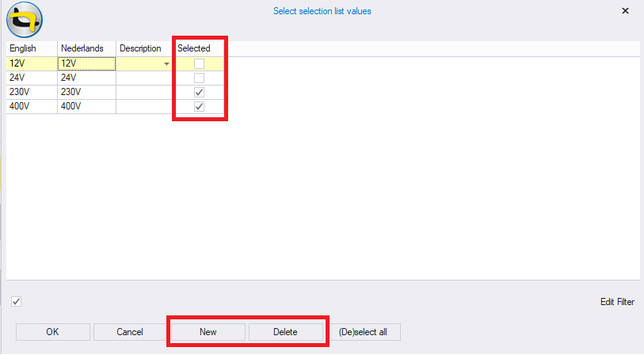Select the English cell 12V
The image size is (644, 355).
point(32,63)
